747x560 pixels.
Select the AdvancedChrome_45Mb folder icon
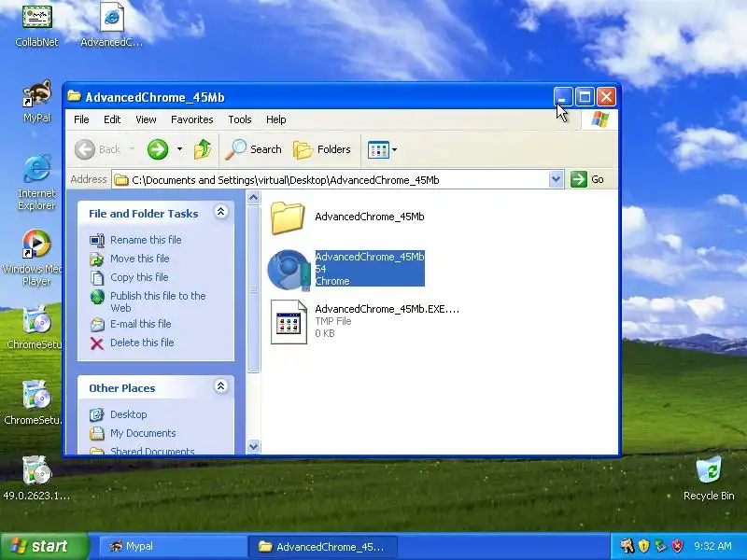288,217
